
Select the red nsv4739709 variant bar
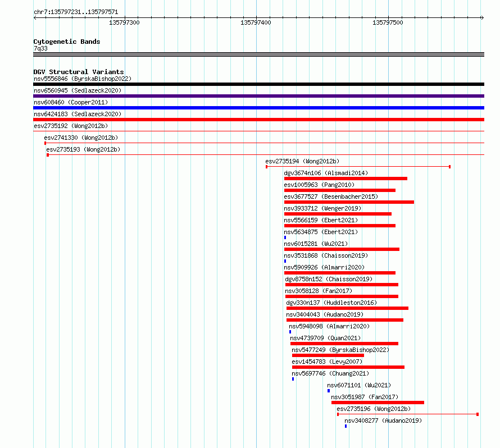[344, 344]
